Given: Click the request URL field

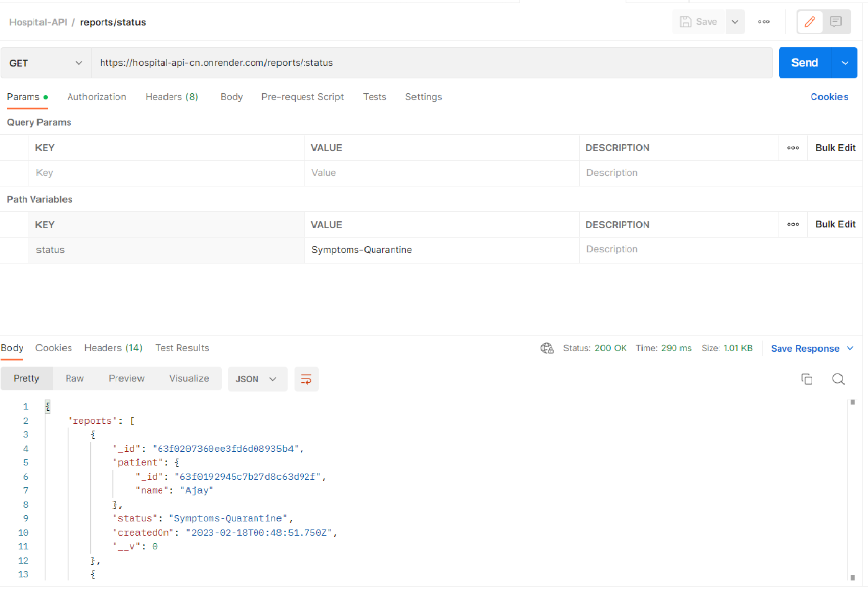Looking at the screenshot, I should pyautogui.click(x=432, y=63).
